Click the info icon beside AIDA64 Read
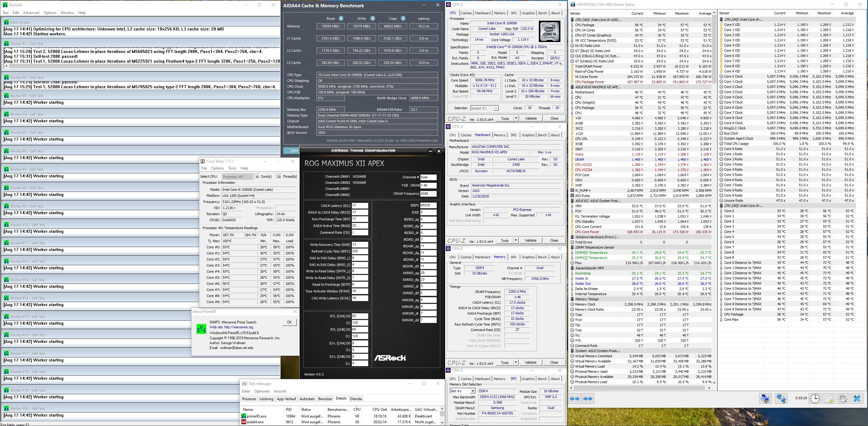868x426 pixels. (x=341, y=19)
